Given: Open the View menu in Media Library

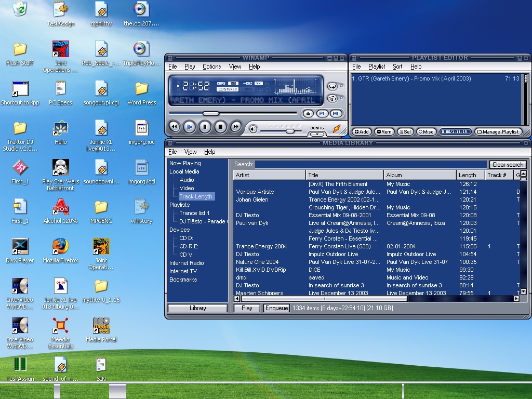Looking at the screenshot, I should tap(190, 152).
